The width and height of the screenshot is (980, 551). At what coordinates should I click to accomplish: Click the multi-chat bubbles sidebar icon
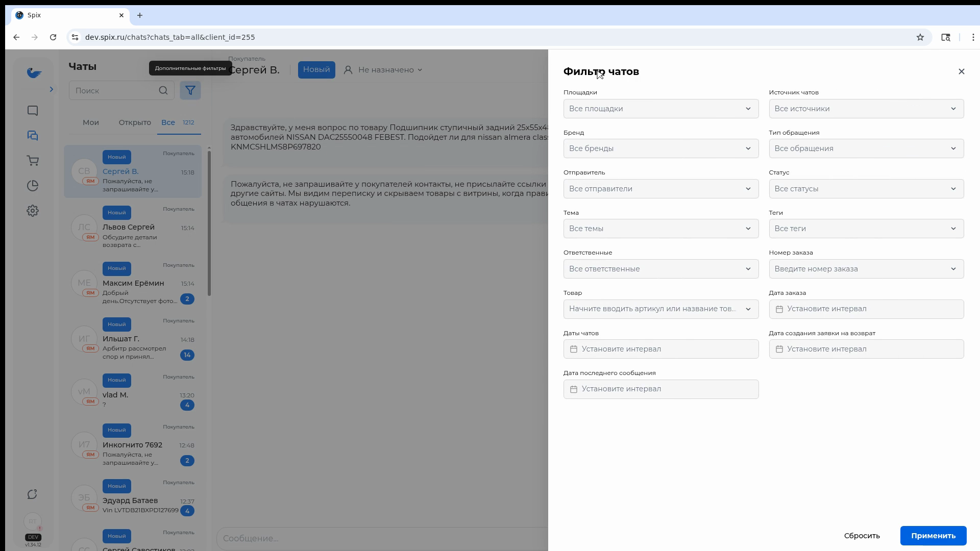coord(33,136)
